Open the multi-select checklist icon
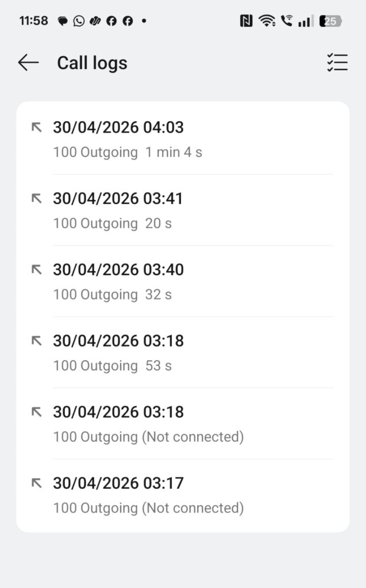The width and height of the screenshot is (366, 588). (x=337, y=63)
